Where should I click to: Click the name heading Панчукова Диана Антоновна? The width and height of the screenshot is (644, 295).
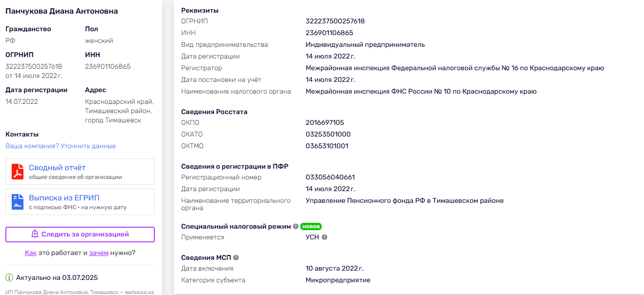62,11
